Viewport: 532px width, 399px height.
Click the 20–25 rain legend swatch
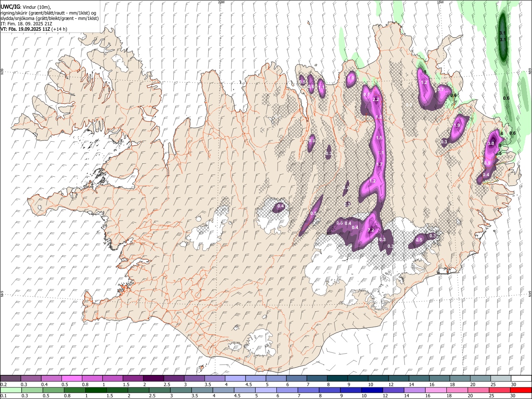[479, 390]
